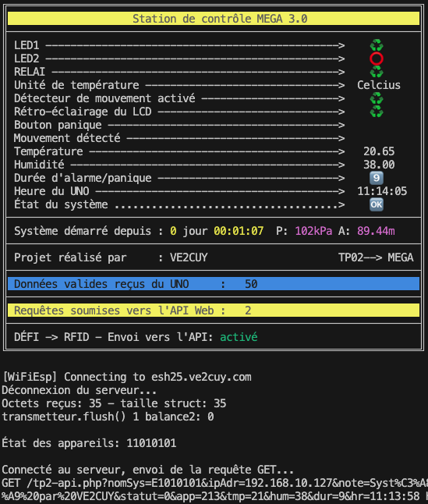The height and width of the screenshot is (504, 428).
Task: Click the RELAI label
Action: (30, 72)
